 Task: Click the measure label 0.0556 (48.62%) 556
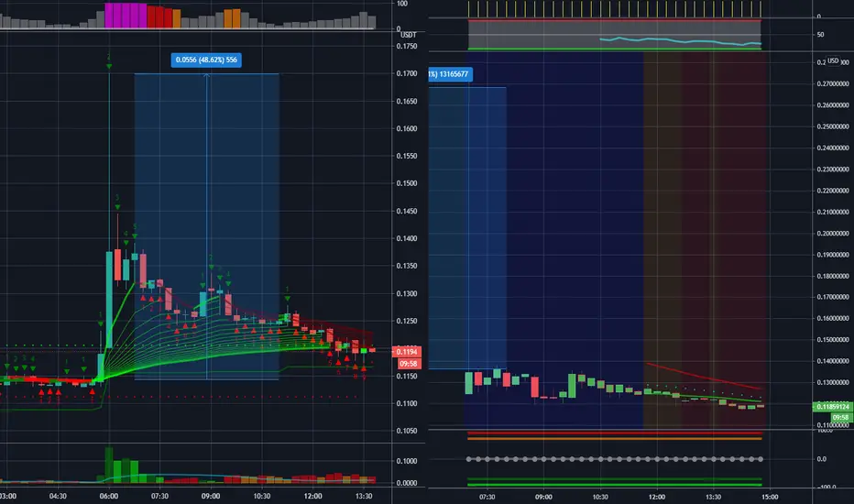[x=206, y=60]
